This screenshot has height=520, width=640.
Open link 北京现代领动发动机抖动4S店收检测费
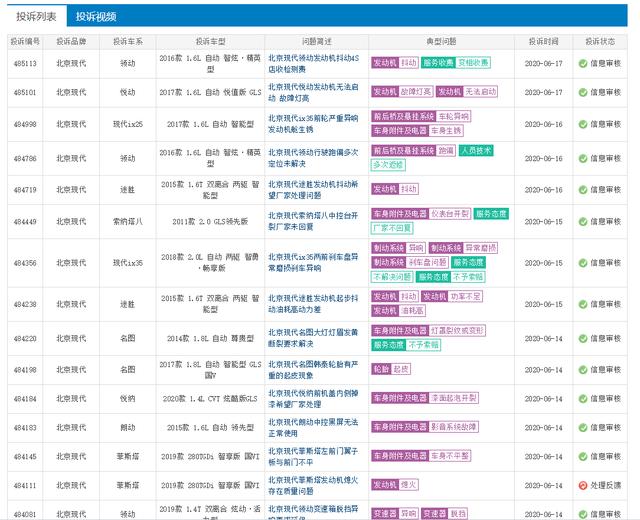(313, 64)
